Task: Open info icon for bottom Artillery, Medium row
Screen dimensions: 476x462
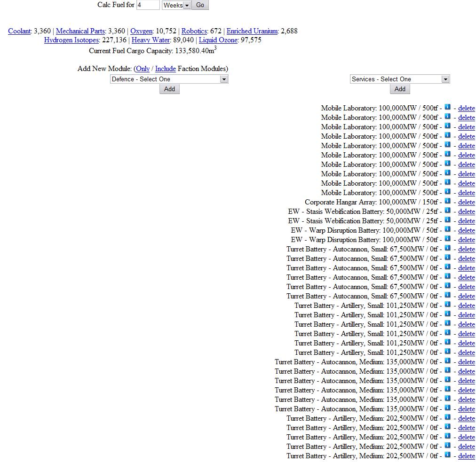Action: [x=447, y=455]
